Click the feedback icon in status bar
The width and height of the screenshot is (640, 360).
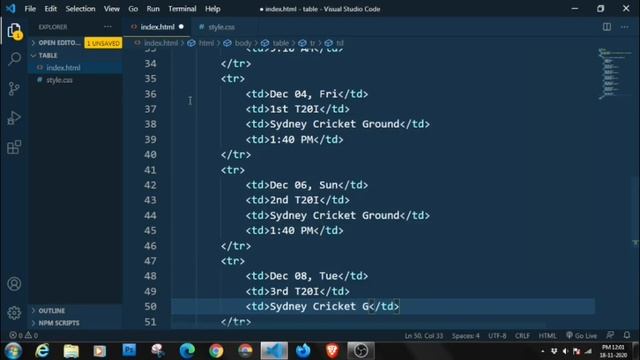coord(610,335)
